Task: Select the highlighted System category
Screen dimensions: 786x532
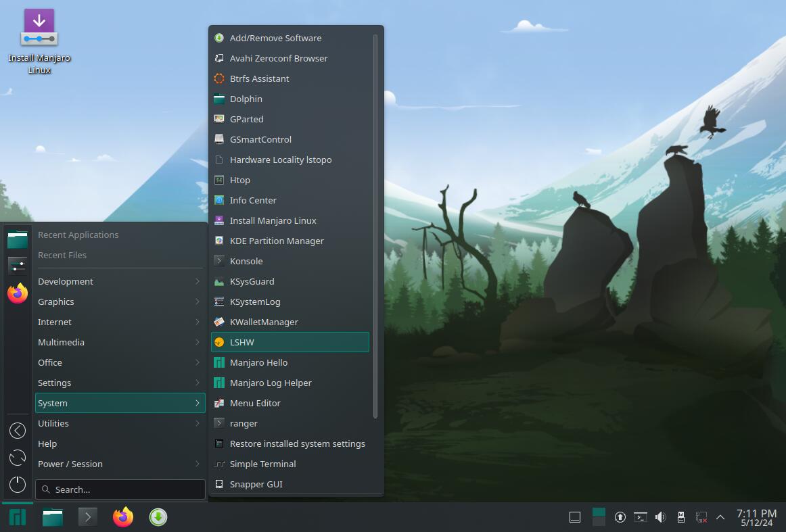Action: [120, 404]
